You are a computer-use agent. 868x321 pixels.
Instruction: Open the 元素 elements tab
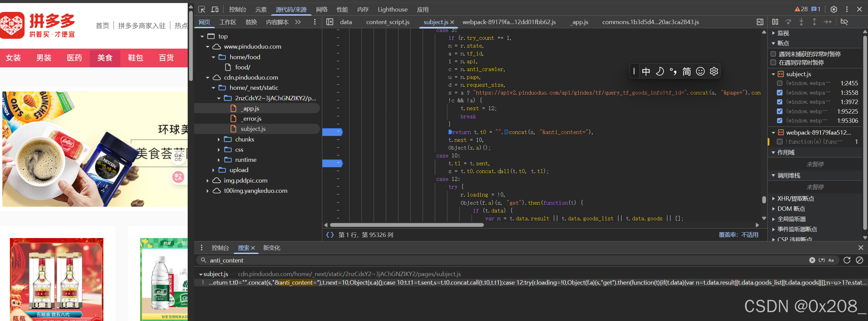coord(261,10)
